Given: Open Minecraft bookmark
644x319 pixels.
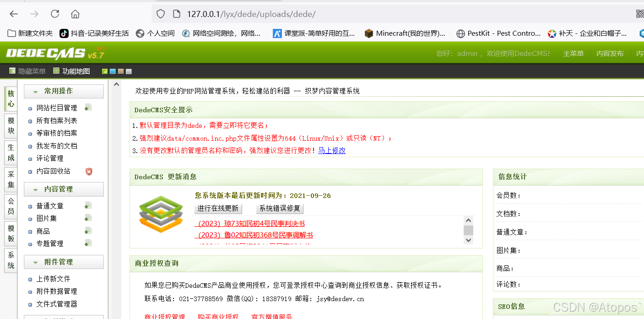Looking at the screenshot, I should [405, 33].
